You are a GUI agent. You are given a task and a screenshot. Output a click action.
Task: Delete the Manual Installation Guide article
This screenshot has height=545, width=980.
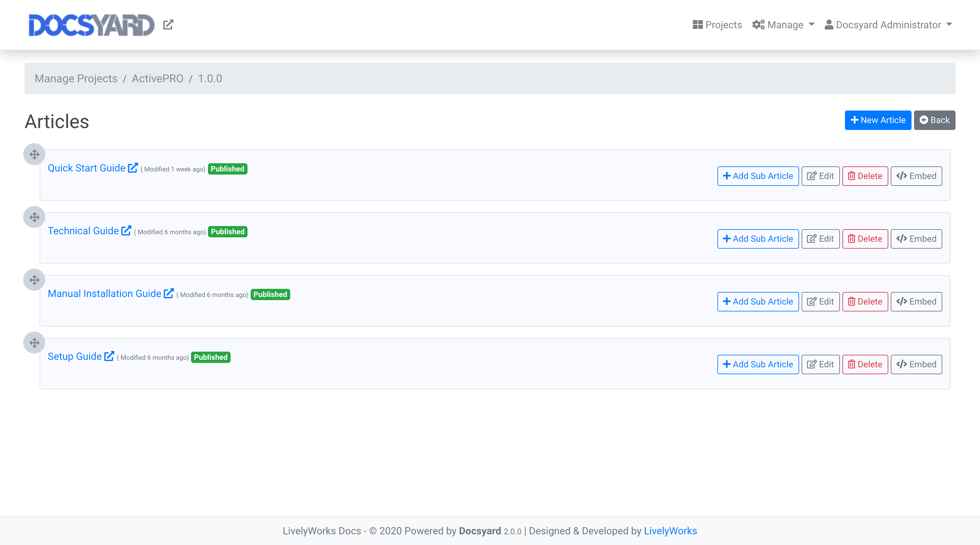[865, 301]
